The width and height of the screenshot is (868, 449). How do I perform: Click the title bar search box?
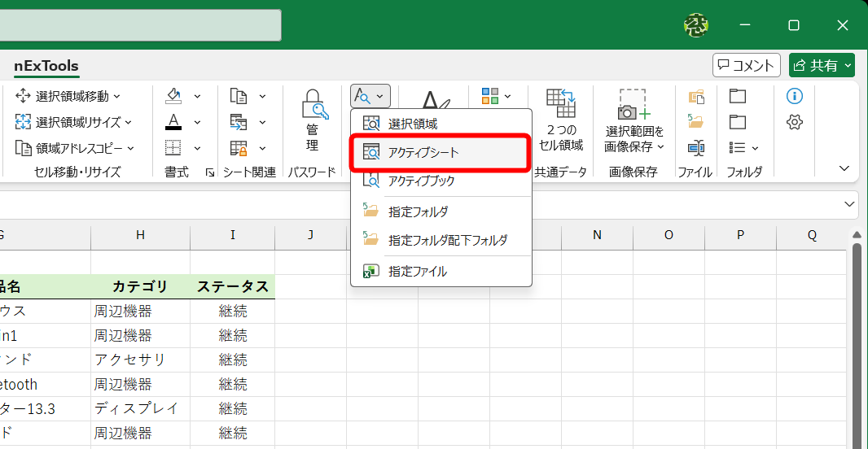[141, 25]
